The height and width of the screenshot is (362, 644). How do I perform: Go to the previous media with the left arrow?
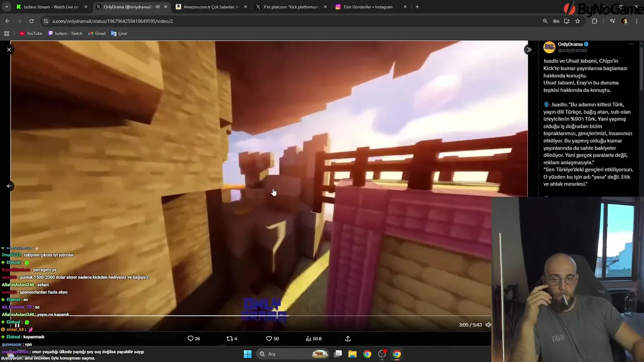click(9, 186)
